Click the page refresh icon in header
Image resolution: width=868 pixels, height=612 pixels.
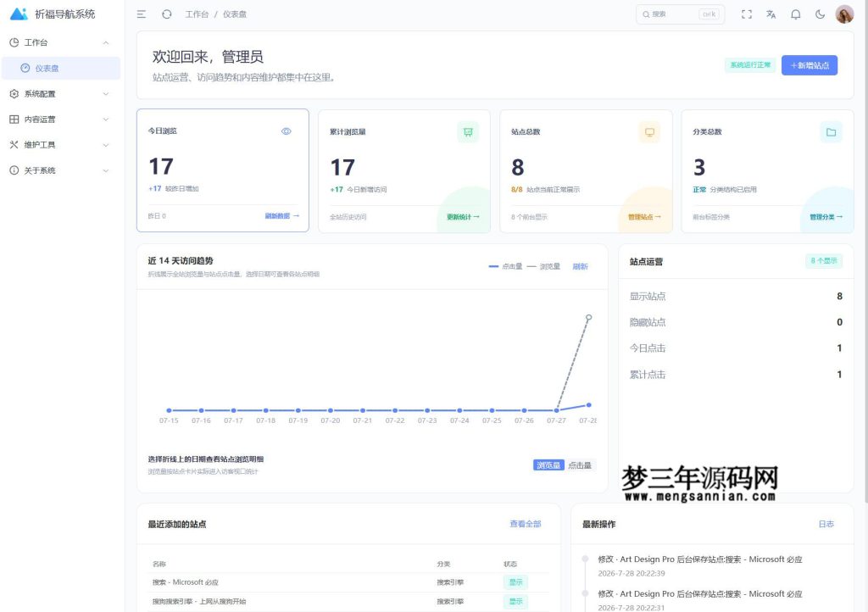[x=167, y=14]
